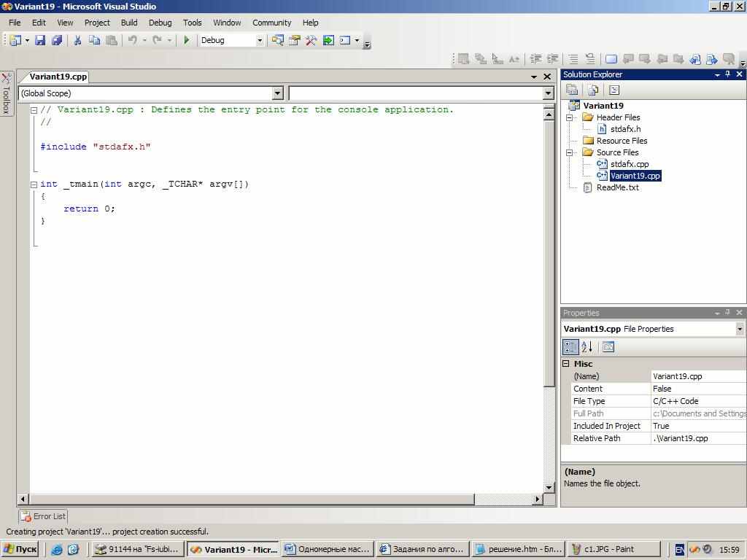Click the editor vertical scrollbar down arrow
This screenshot has height=560, width=747.
click(x=549, y=488)
